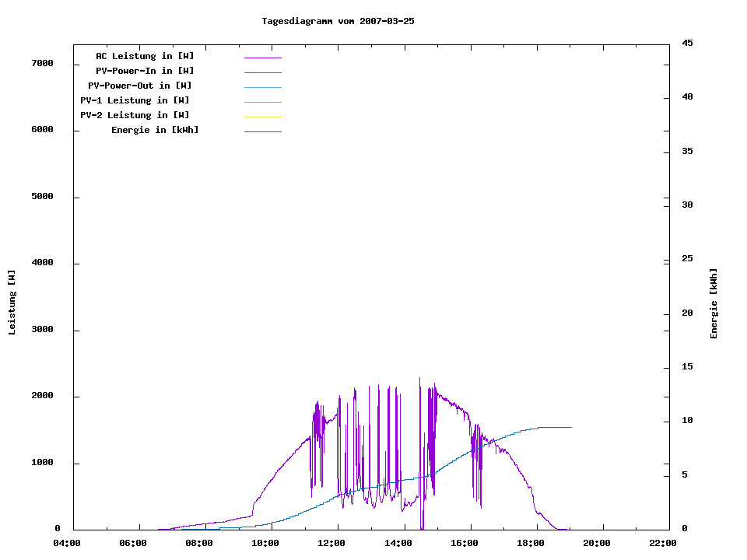Image resolution: width=747 pixels, height=560 pixels.
Task: Click the 2000 value on the Leistung axis
Action: click(x=41, y=396)
